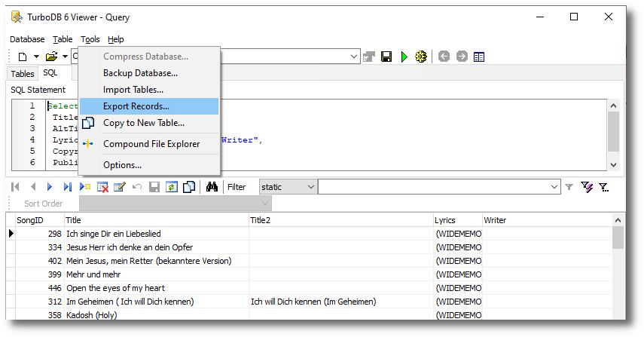Click the blue table layout icon
The width and height of the screenshot is (644, 337).
click(x=479, y=57)
